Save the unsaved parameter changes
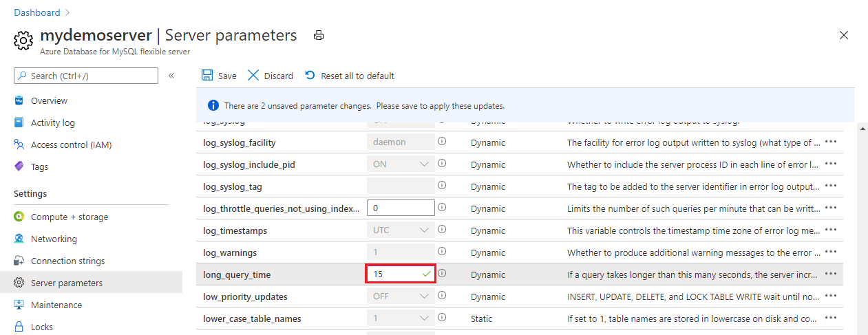This screenshot has height=335, width=868. point(219,76)
